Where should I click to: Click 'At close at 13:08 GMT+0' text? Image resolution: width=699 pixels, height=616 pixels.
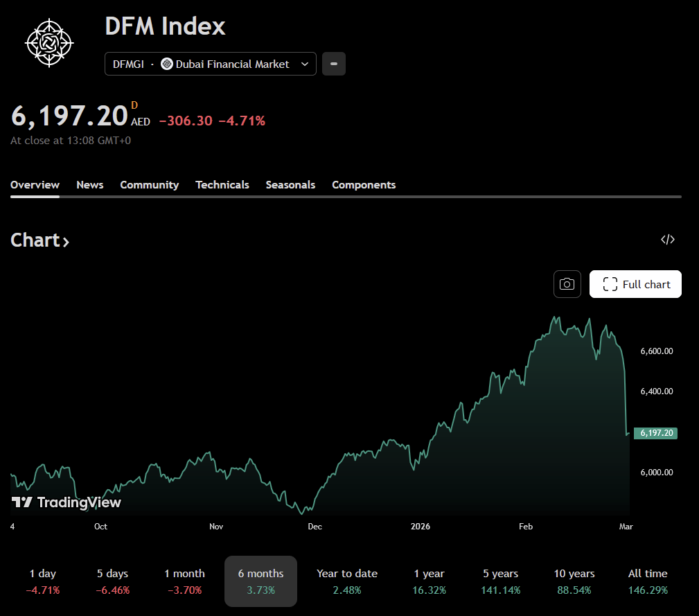[71, 141]
